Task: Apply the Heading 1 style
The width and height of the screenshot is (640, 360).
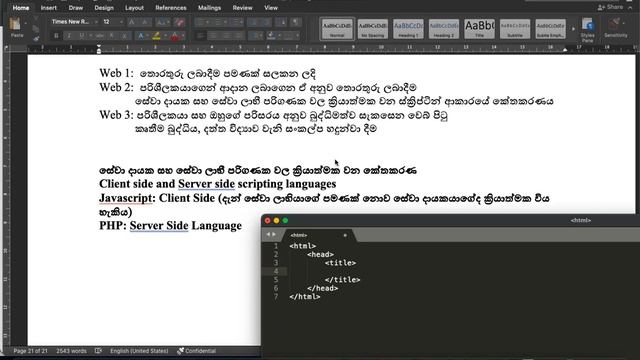Action: coord(408,29)
